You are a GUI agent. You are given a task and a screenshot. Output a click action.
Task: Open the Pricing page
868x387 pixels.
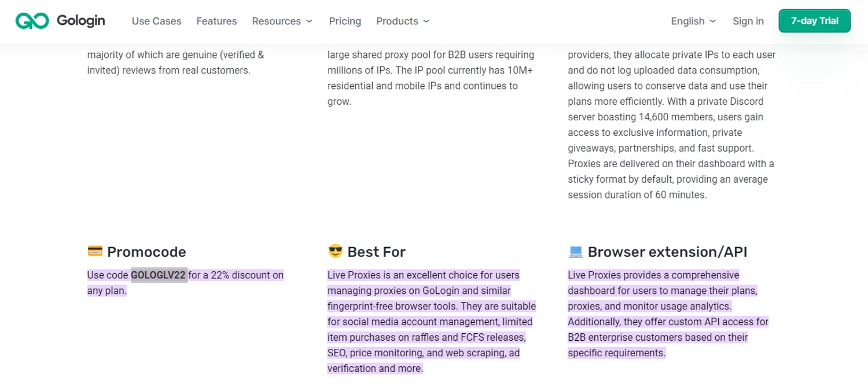pos(345,21)
